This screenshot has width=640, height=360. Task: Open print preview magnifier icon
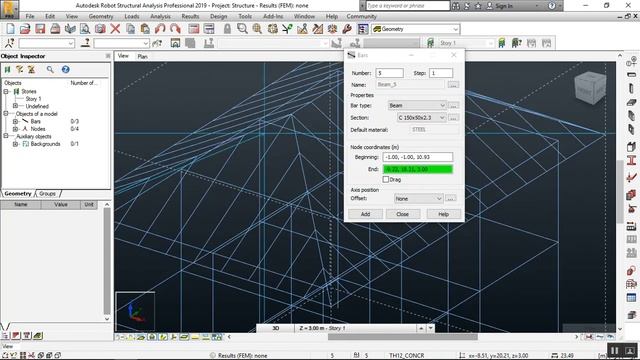[x=85, y=29]
